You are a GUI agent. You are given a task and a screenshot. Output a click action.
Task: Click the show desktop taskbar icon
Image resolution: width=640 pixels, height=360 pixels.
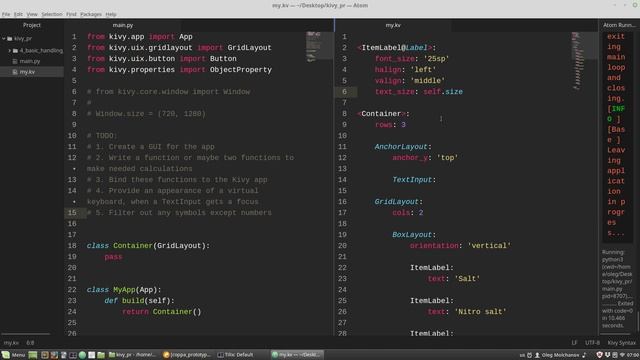[33, 355]
